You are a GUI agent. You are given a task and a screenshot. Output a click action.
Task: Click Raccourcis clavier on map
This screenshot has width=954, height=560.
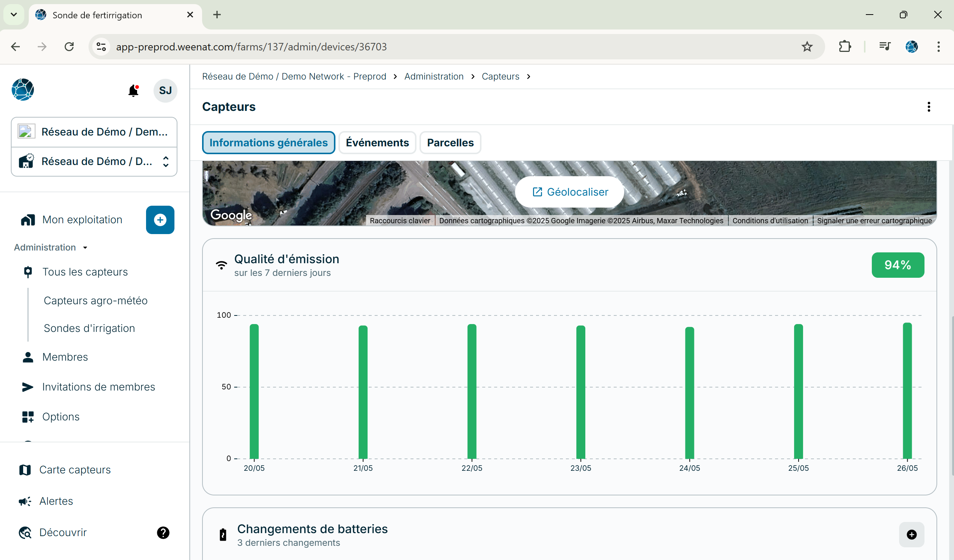pos(400,221)
